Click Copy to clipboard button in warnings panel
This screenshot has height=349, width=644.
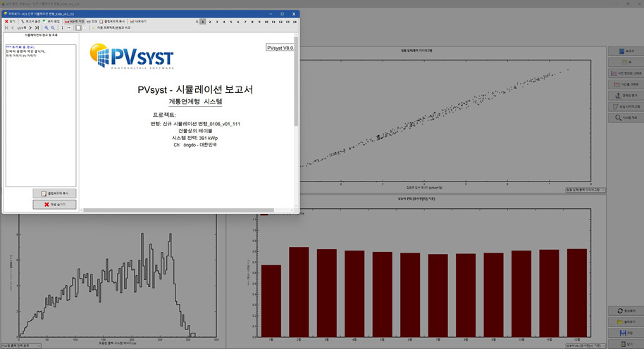(55, 193)
